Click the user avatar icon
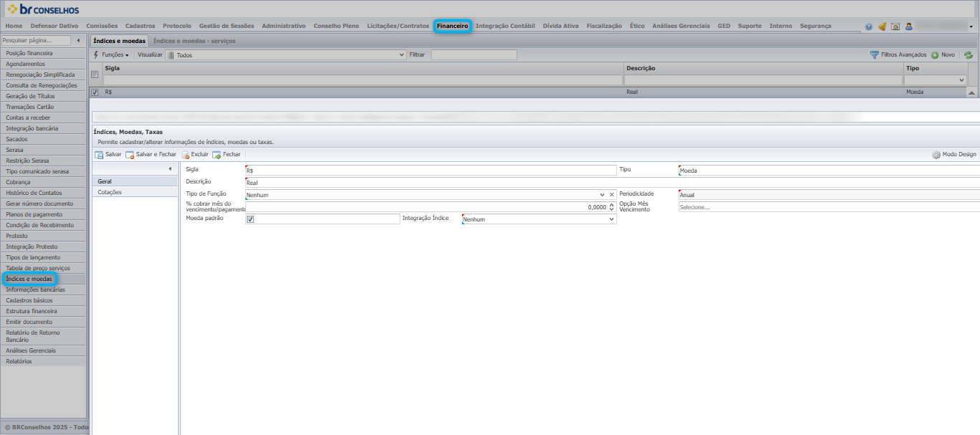Viewport: 980px width, 435px height. pyautogui.click(x=909, y=27)
